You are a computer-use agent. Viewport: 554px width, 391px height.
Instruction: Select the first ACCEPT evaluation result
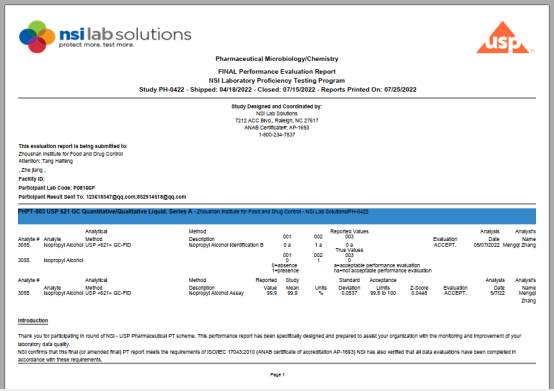click(x=445, y=245)
